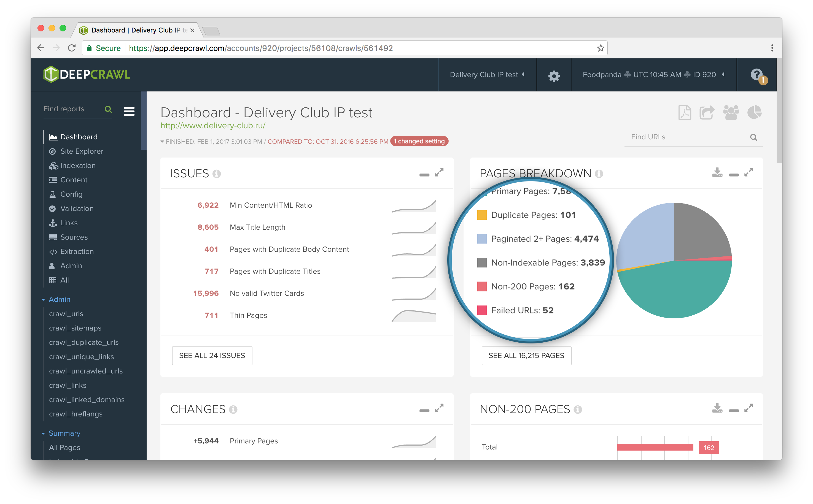Expand the Issues panel fullscreen

(439, 172)
